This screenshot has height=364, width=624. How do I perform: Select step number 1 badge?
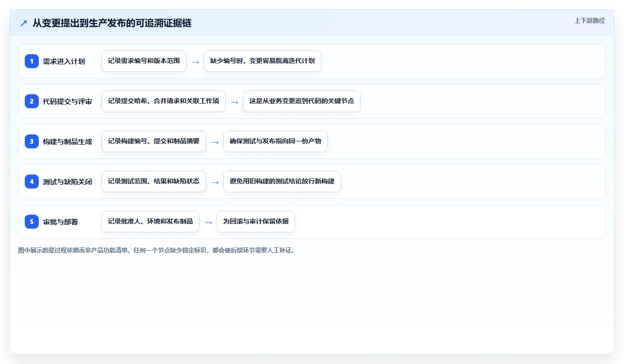(32, 61)
